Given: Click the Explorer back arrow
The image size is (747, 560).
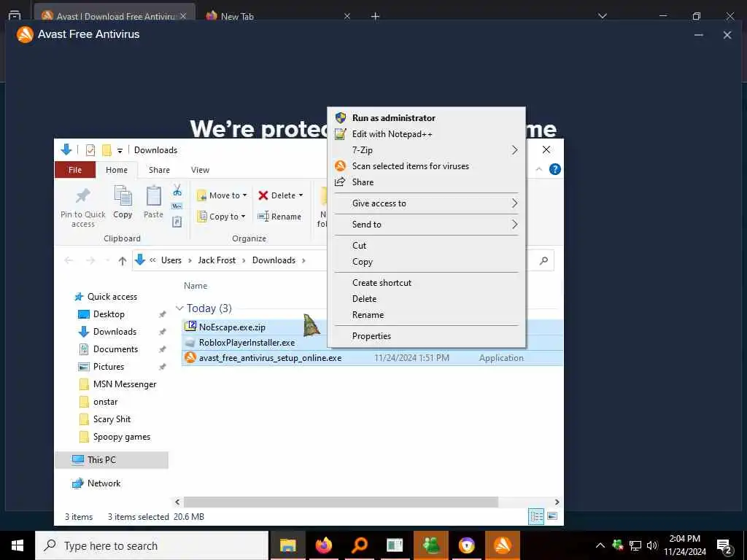Looking at the screenshot, I should point(69,260).
